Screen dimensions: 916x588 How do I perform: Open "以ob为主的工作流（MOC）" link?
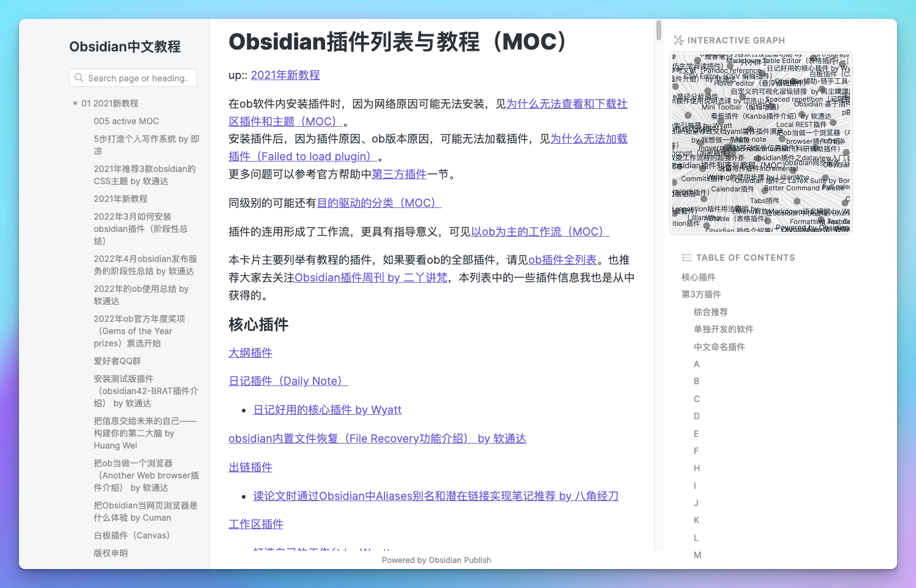(539, 231)
